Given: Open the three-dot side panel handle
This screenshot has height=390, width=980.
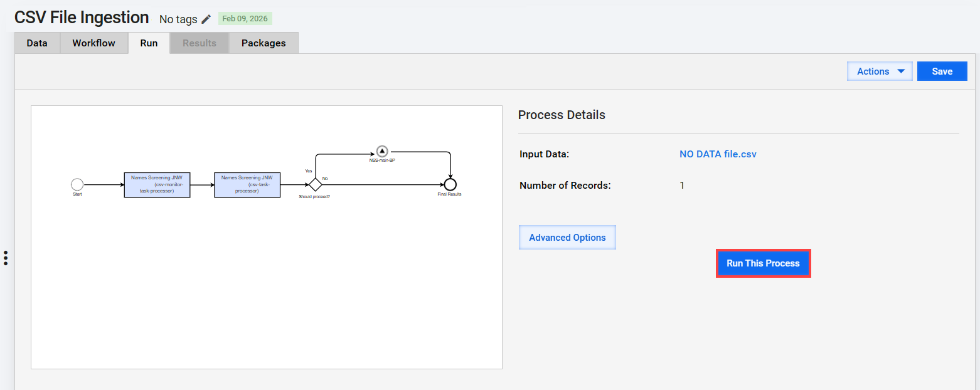Looking at the screenshot, I should click(6, 258).
